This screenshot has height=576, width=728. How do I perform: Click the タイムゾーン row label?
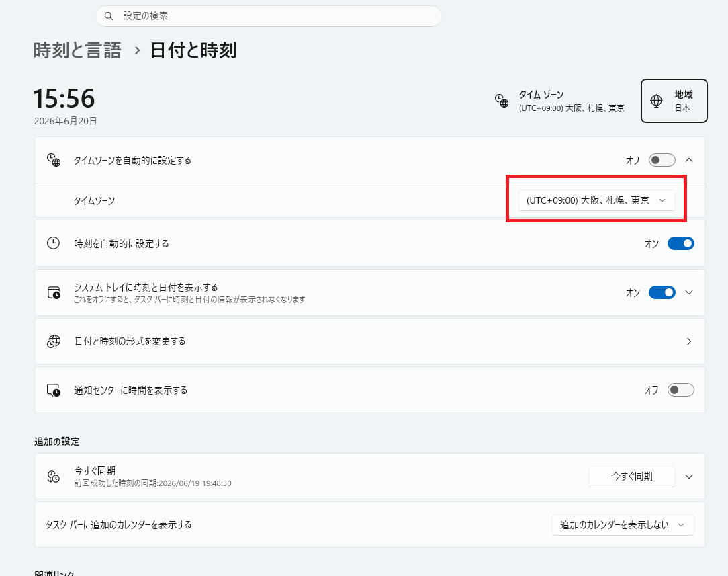(x=94, y=201)
